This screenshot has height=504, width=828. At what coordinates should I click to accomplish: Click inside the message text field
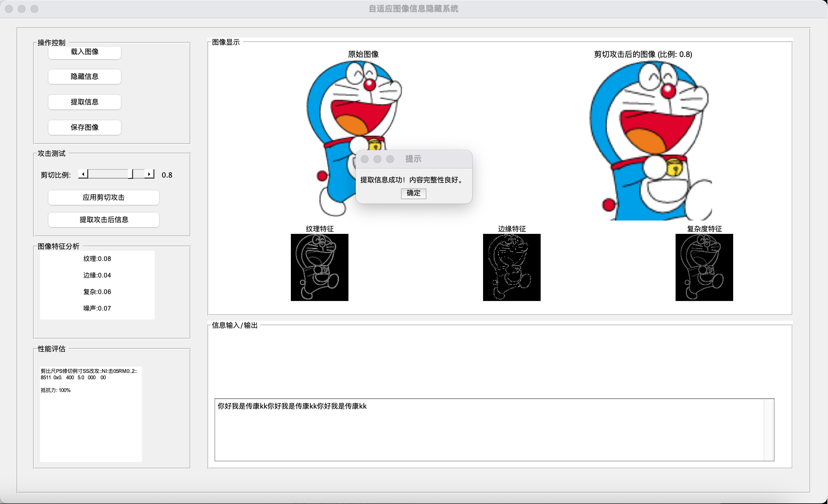point(487,430)
